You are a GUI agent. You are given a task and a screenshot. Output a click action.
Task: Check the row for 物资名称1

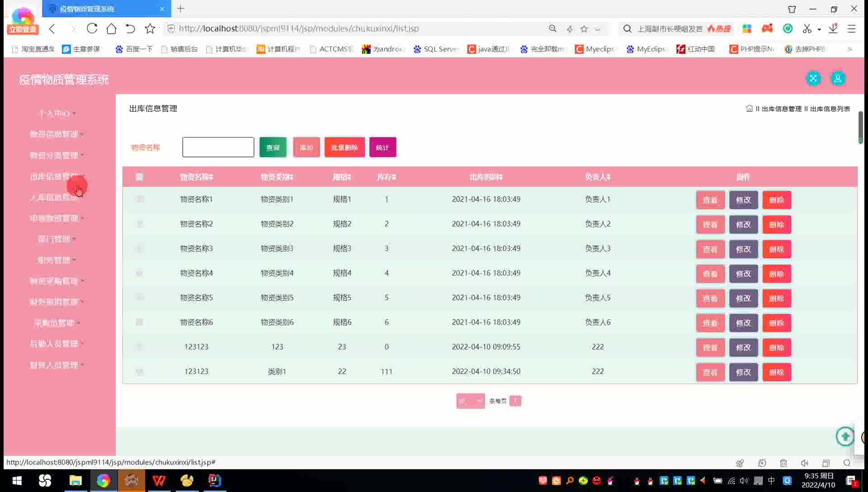[139, 199]
